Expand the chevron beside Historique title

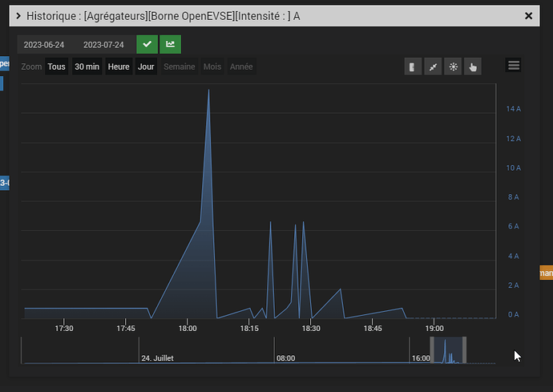coord(18,16)
